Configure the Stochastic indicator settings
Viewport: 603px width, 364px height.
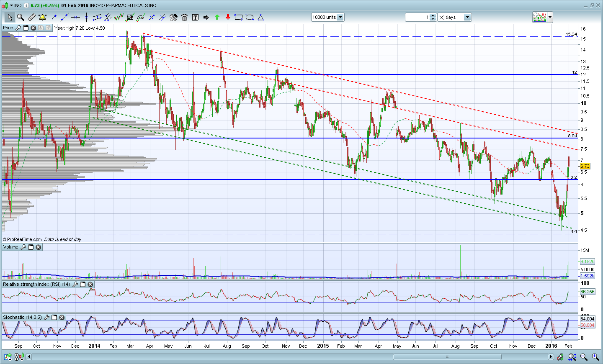click(x=46, y=318)
